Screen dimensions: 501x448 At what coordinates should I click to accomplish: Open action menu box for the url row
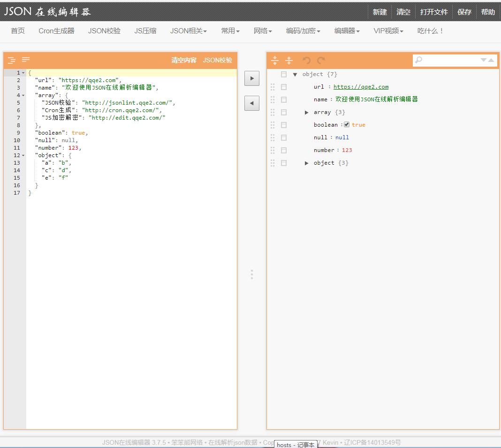point(284,87)
